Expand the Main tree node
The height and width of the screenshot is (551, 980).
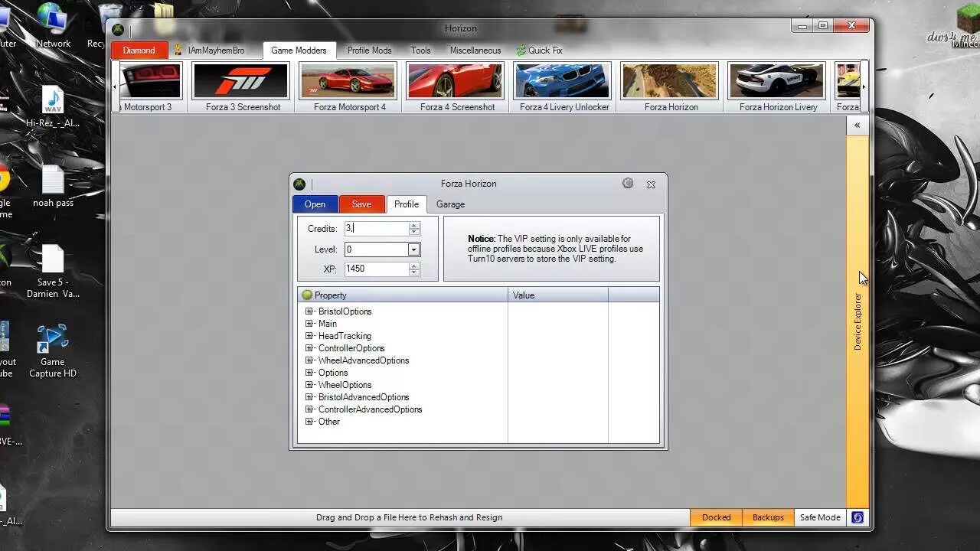(x=309, y=324)
